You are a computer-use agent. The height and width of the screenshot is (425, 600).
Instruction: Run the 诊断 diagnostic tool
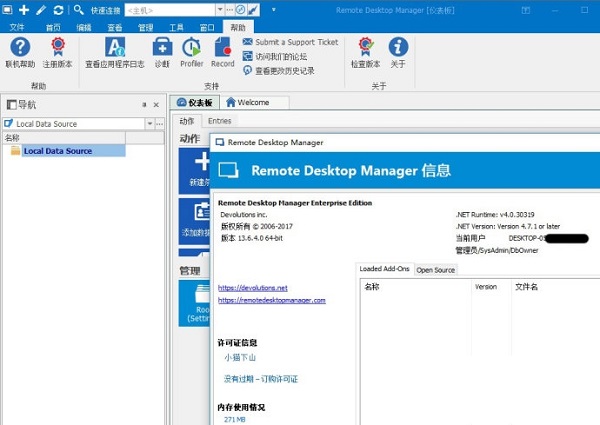[162, 53]
